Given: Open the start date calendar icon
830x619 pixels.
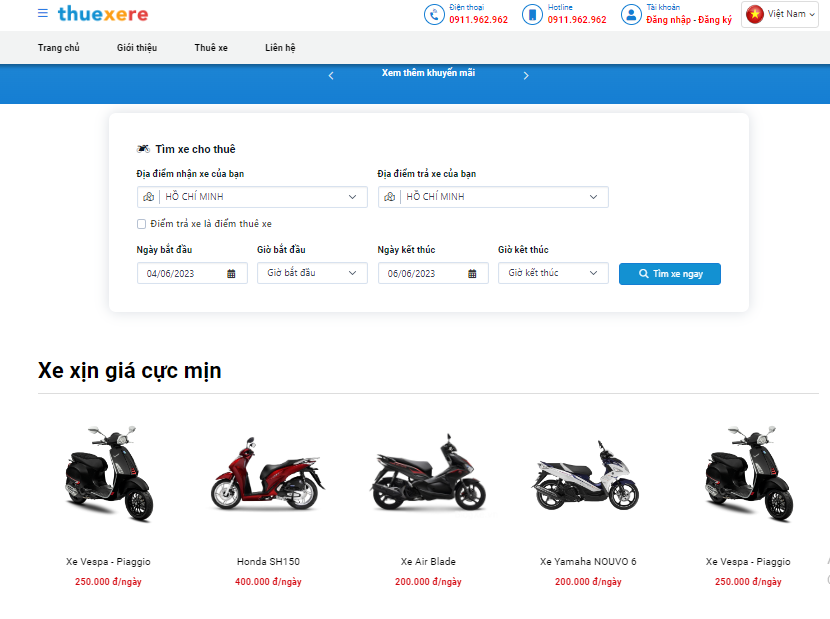Looking at the screenshot, I should pyautogui.click(x=231, y=274).
